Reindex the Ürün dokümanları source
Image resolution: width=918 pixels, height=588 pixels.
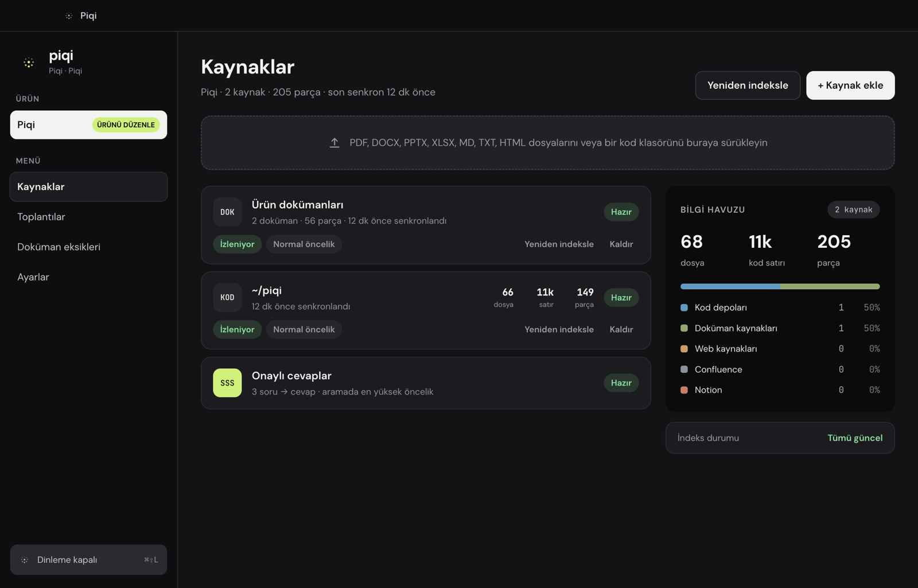coord(559,244)
